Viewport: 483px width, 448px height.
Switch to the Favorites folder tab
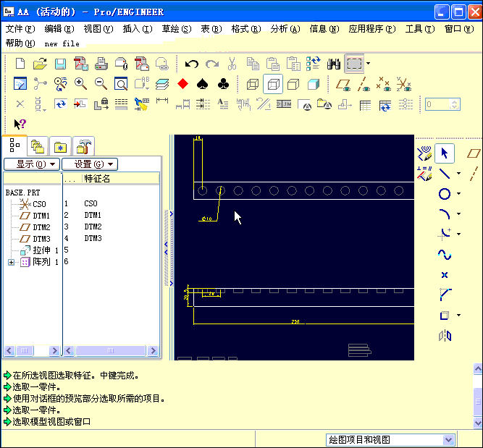[x=60, y=146]
